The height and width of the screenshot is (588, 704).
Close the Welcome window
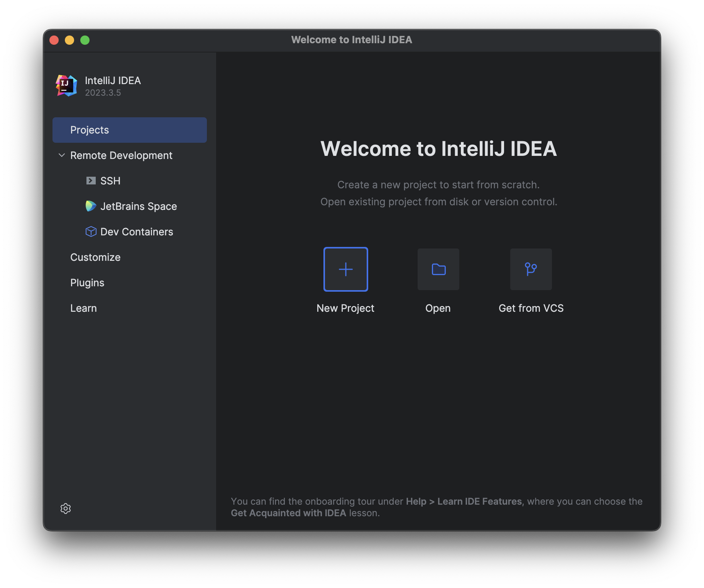[54, 40]
